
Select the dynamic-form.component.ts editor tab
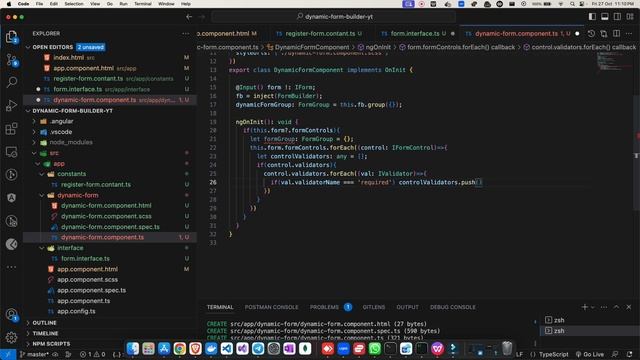pos(516,33)
